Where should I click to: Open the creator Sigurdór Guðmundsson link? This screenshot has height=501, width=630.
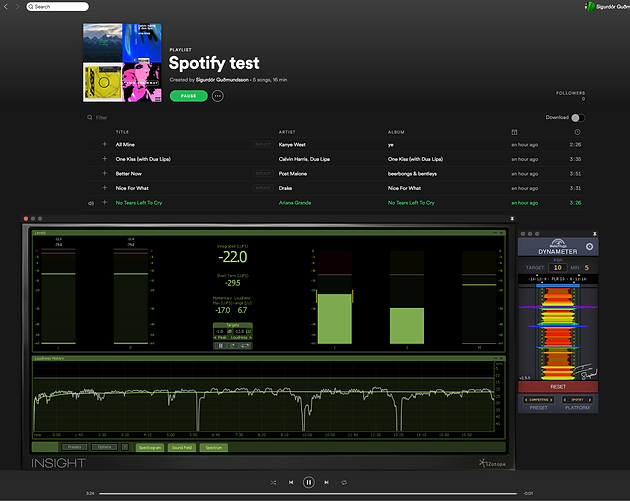pyautogui.click(x=222, y=80)
